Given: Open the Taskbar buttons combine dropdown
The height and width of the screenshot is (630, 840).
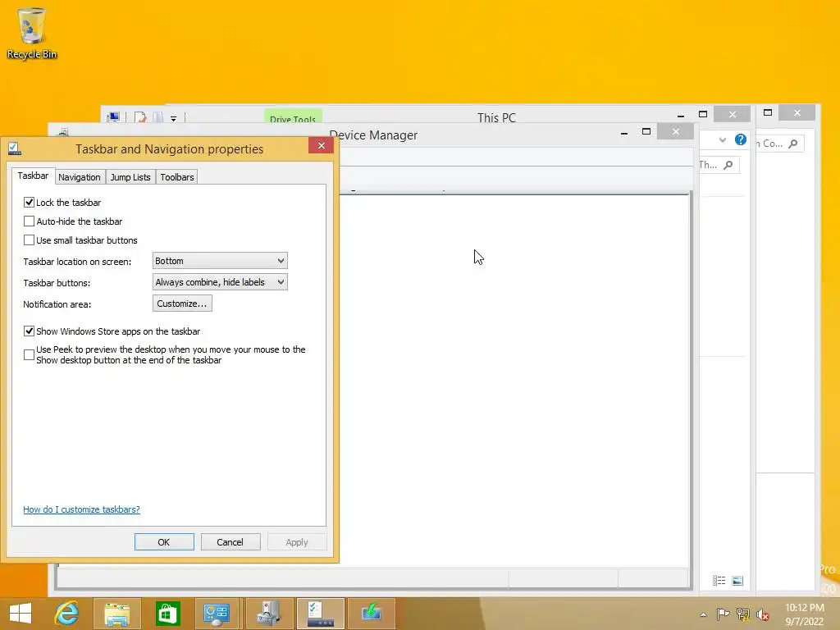Looking at the screenshot, I should pyautogui.click(x=220, y=282).
